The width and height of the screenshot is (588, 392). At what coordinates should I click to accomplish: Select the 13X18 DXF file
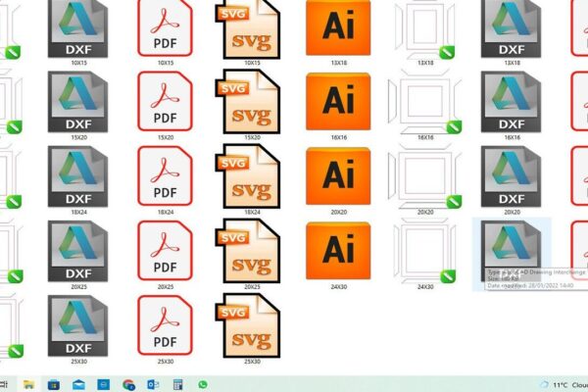(x=511, y=28)
